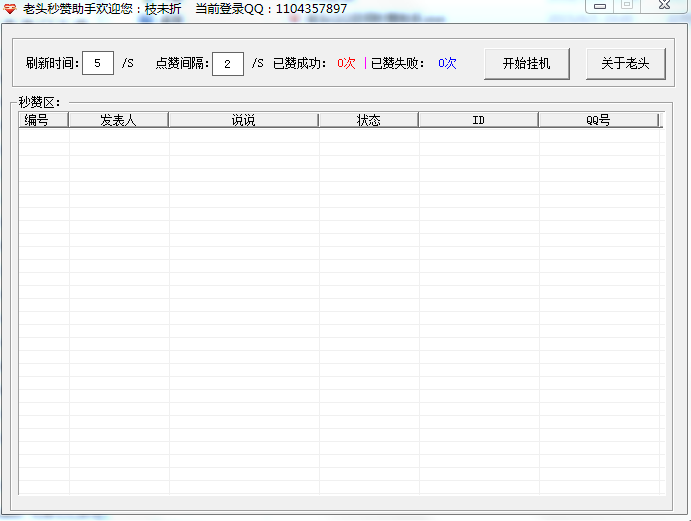Viewport: 691px width, 521px height.
Task: Minimize the 老头秒赞助手 window
Action: [599, 6]
